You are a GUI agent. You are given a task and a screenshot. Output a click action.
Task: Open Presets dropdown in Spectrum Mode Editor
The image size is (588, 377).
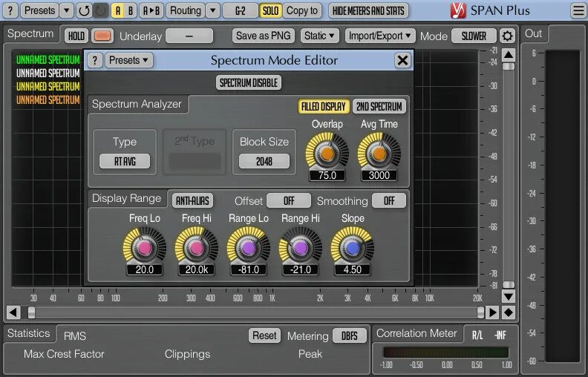tap(128, 60)
